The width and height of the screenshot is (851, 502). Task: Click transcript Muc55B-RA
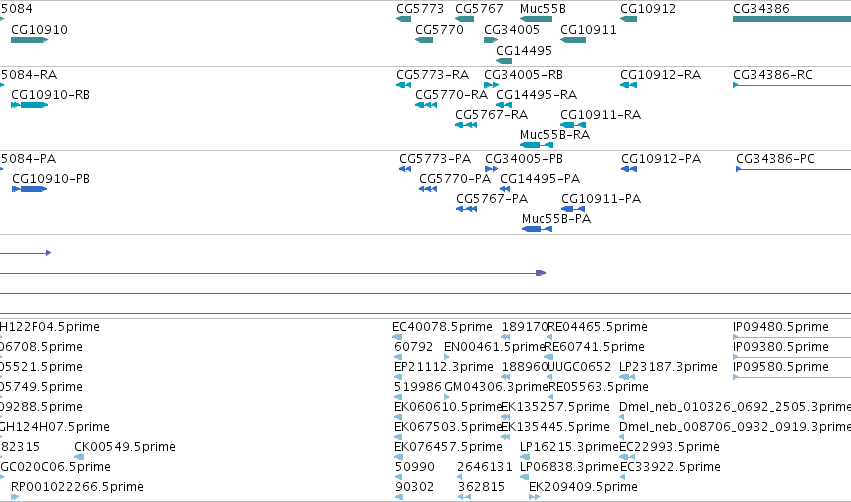555,135
